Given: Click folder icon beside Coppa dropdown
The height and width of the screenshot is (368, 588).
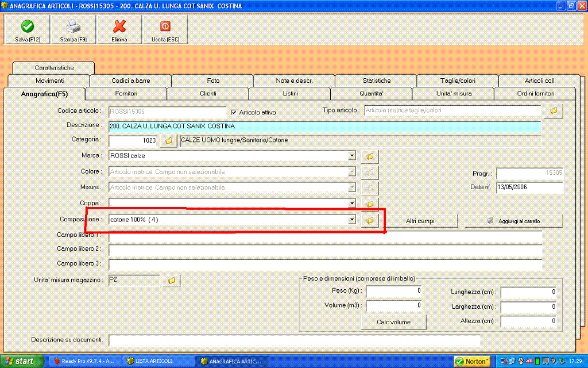Looking at the screenshot, I should [x=370, y=204].
